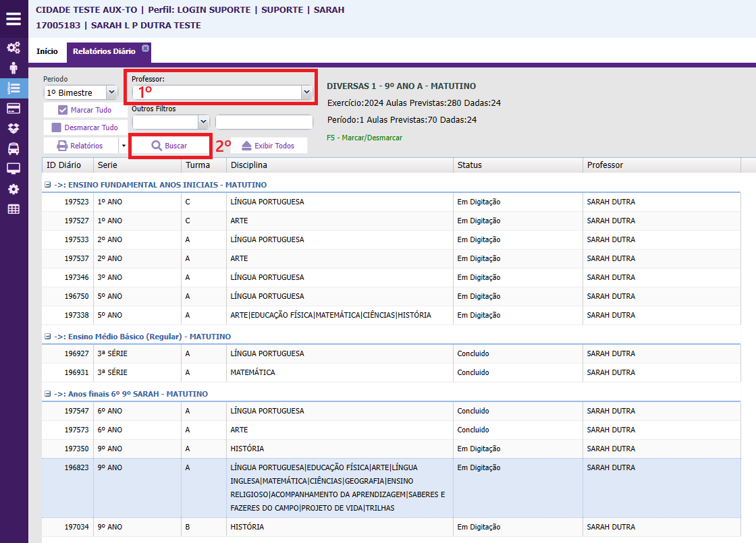Uncheck all with Desmarcar Tudo
This screenshot has height=543, width=756.
coord(84,127)
